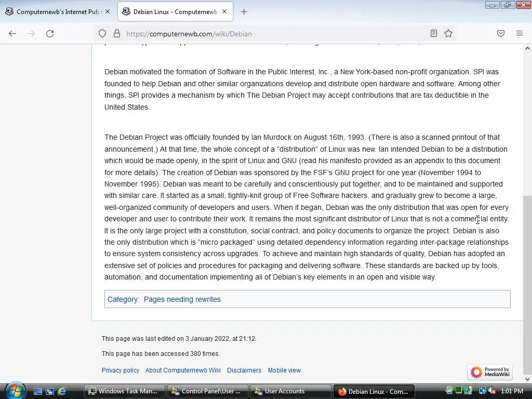Click the scrollbar up arrow
532x399 pixels.
[x=527, y=48]
